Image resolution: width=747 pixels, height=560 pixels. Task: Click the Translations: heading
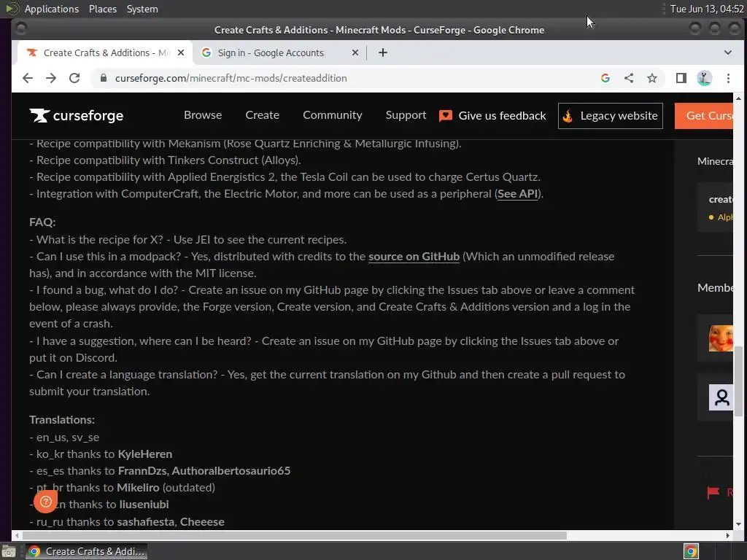(x=62, y=419)
